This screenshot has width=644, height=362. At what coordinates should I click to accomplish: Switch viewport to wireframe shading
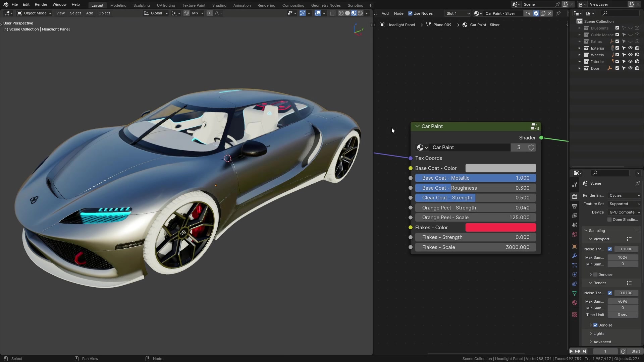[x=341, y=13]
